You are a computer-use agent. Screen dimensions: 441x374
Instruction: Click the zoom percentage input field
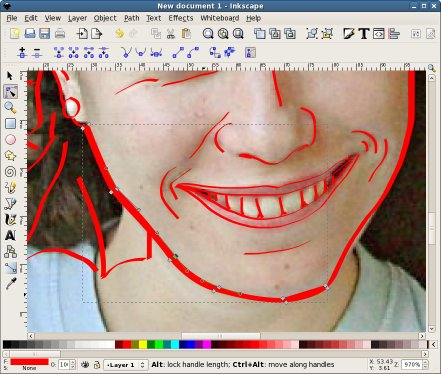411,365
